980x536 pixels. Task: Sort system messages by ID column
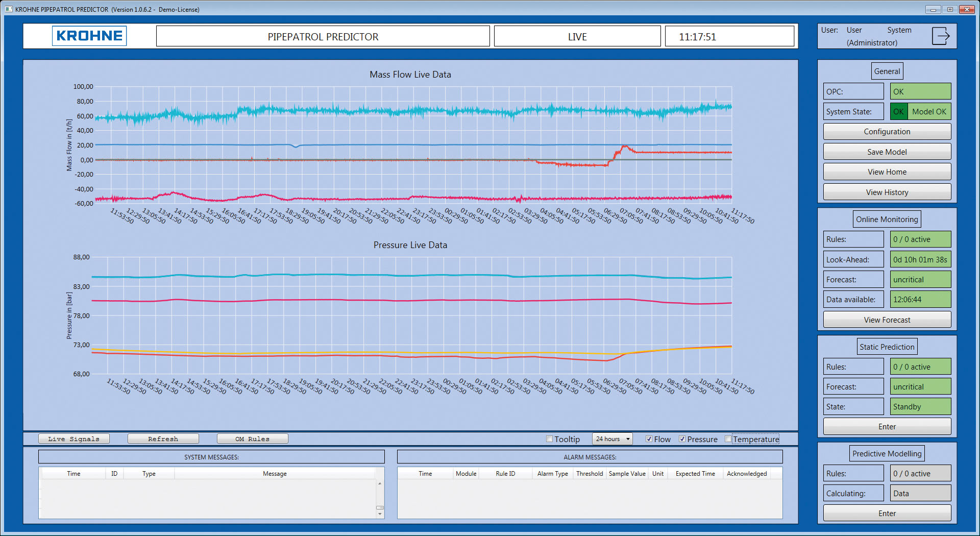point(114,474)
